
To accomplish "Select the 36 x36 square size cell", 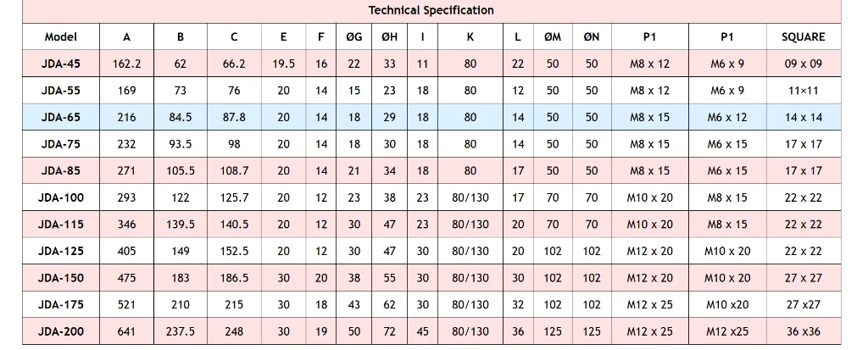I will pyautogui.click(x=803, y=331).
